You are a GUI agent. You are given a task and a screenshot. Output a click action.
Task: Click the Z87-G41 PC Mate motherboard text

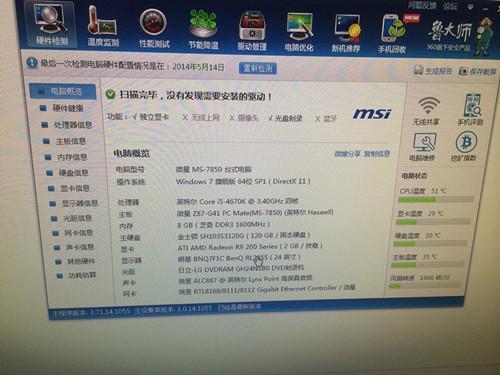pyautogui.click(x=255, y=213)
